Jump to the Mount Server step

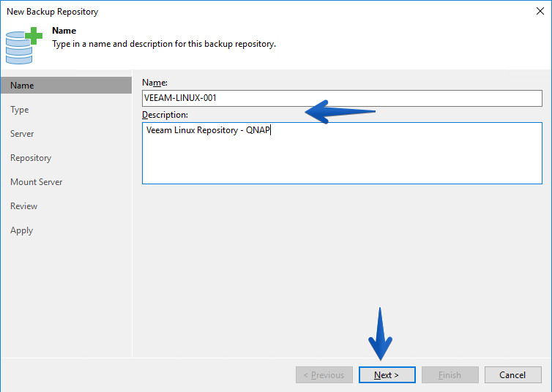(x=37, y=182)
